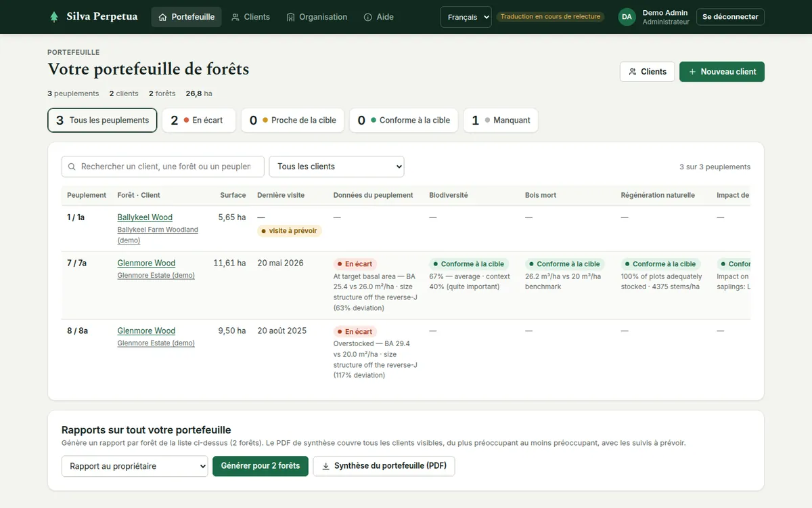Open the 'Ballykeel Farm Woodland (demo)' client link

click(x=158, y=235)
